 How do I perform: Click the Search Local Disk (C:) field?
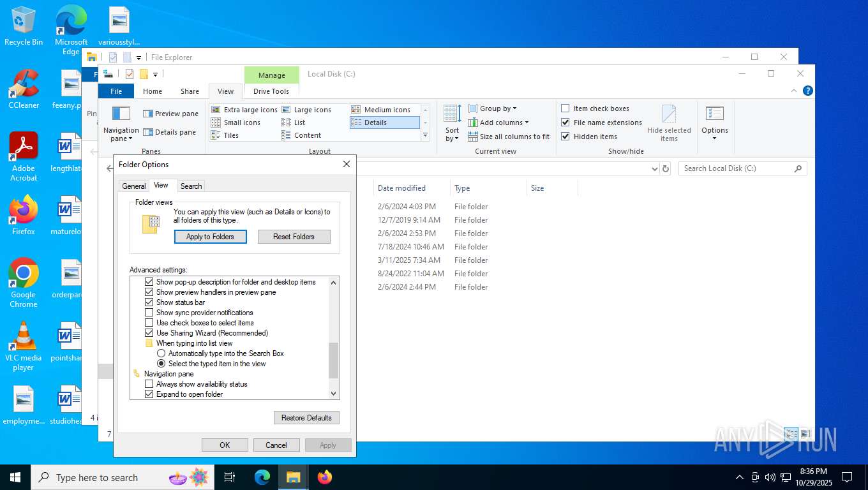[743, 168]
